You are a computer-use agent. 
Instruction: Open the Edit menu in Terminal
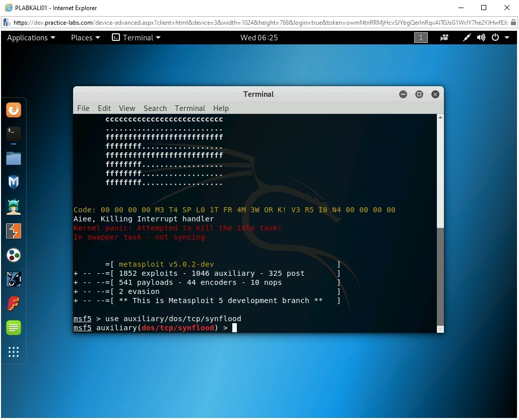click(x=104, y=108)
